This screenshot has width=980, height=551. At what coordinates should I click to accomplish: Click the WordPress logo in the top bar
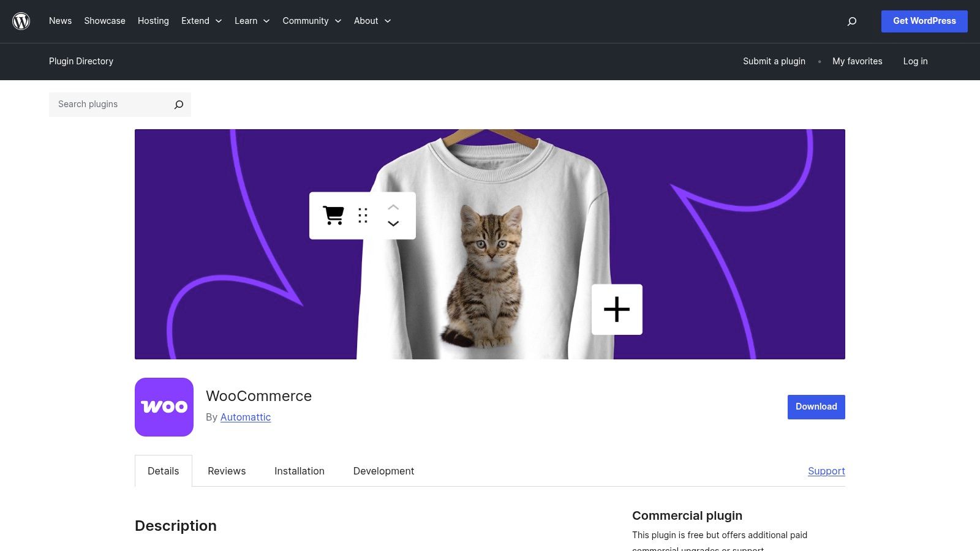tap(21, 21)
